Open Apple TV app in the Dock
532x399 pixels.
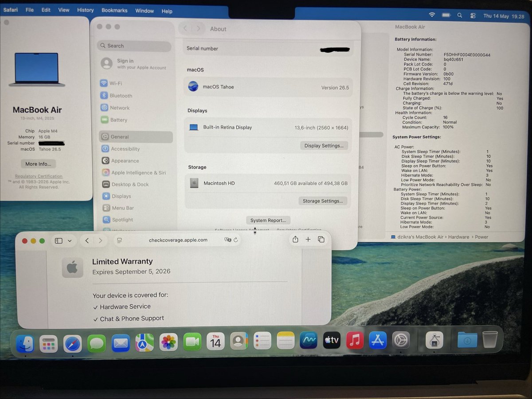pyautogui.click(x=332, y=340)
